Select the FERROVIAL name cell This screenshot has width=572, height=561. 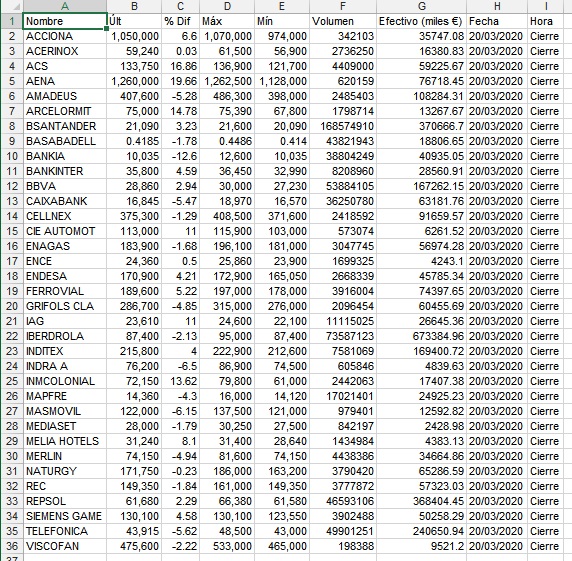[65, 291]
